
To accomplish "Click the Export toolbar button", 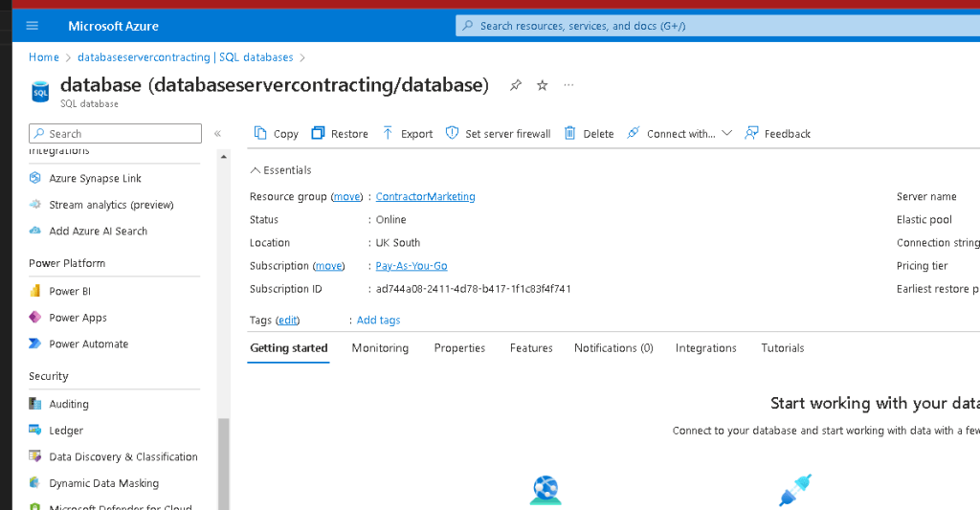I will click(x=408, y=134).
